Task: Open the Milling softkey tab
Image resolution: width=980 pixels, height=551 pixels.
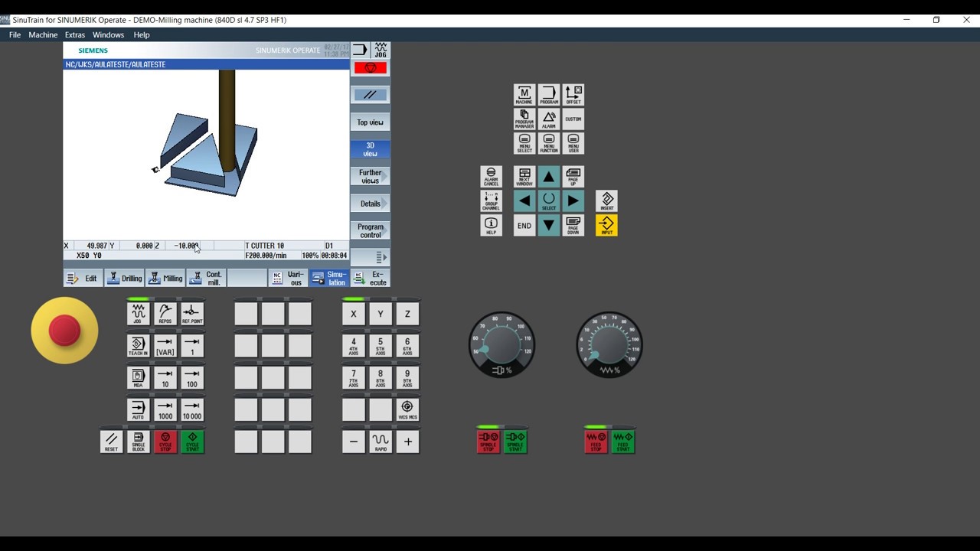Action: (x=165, y=279)
